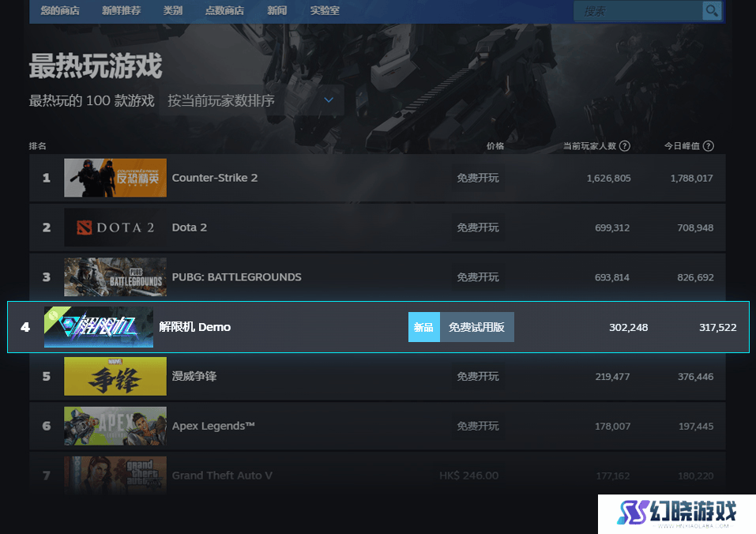The width and height of the screenshot is (756, 534).
Task: Open the 实验室 menu item
Action: [x=325, y=10]
